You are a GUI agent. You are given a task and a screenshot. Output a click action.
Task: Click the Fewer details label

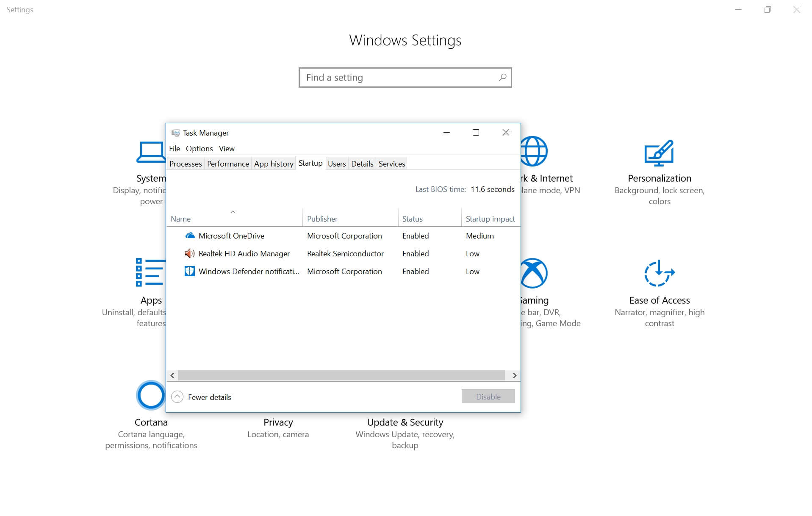[x=210, y=397]
